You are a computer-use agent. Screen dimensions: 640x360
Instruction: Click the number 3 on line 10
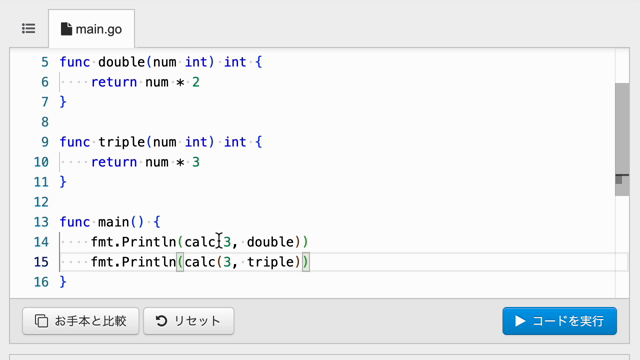(x=196, y=162)
